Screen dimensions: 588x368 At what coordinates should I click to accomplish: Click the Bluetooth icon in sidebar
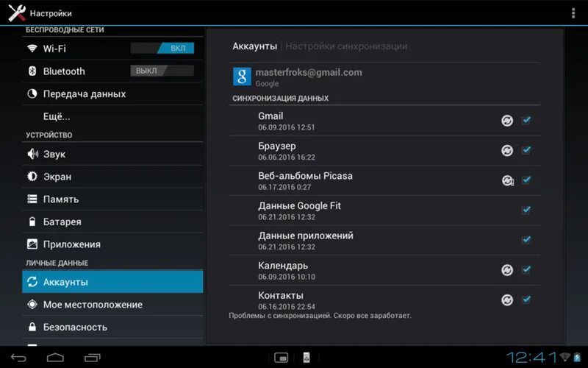tap(32, 71)
